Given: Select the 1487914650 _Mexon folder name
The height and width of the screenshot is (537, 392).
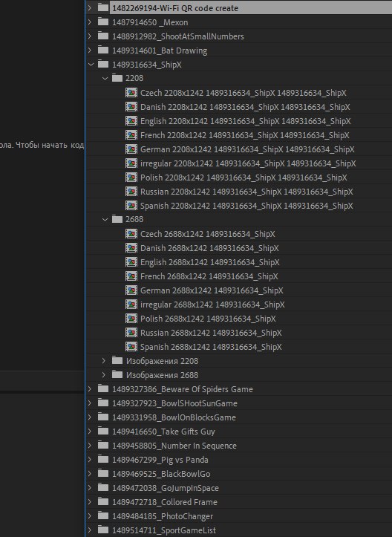Looking at the screenshot, I should click(150, 22).
